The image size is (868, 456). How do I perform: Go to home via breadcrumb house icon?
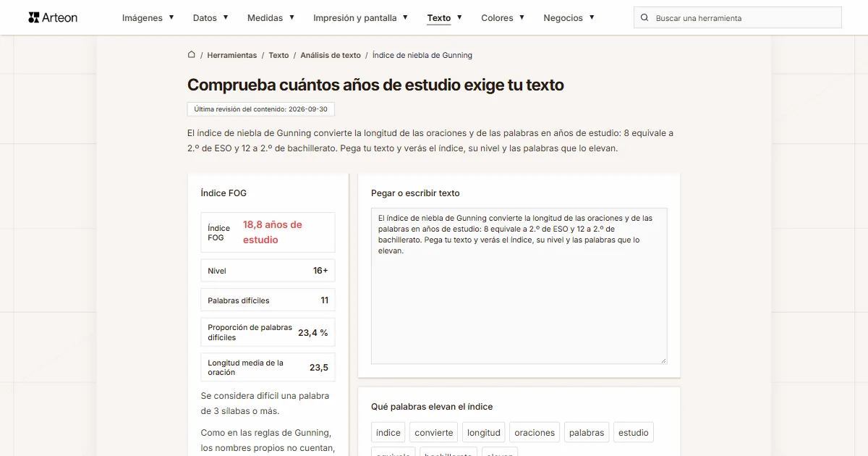(192, 55)
